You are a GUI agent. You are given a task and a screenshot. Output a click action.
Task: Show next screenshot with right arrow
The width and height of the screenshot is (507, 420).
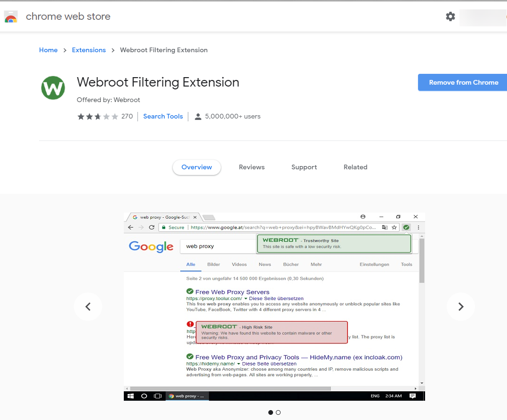461,307
